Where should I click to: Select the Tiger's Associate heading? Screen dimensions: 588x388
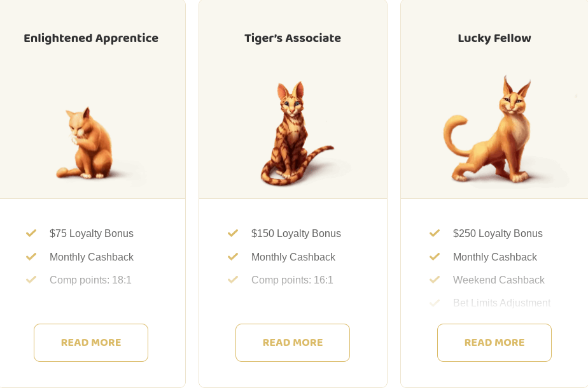pyautogui.click(x=293, y=38)
